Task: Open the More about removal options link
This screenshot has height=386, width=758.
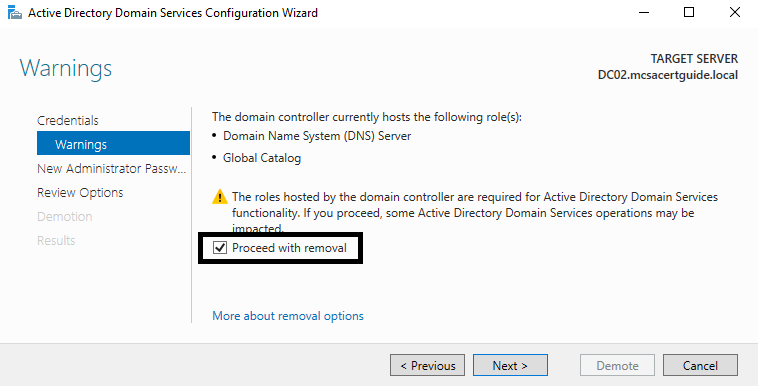Action: (x=288, y=316)
